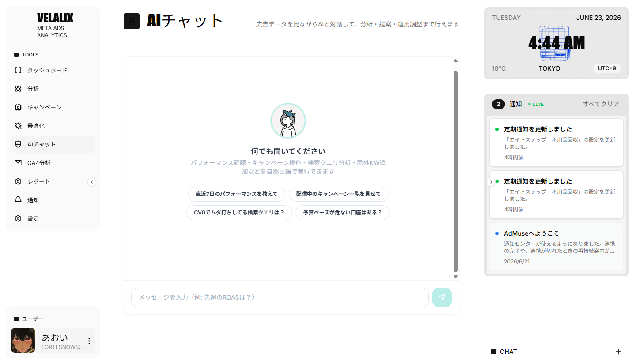Click the 通知 bell icon in sidebar
This screenshot has width=636, height=364.
point(18,200)
